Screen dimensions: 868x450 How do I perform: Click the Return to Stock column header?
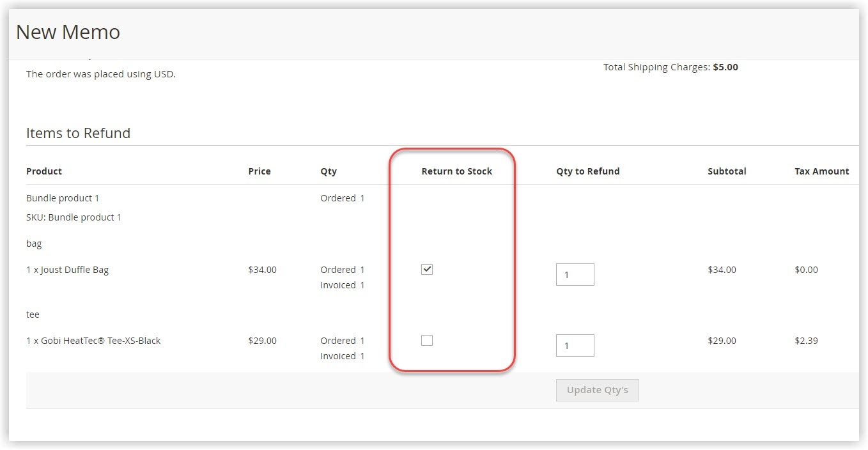pos(456,171)
